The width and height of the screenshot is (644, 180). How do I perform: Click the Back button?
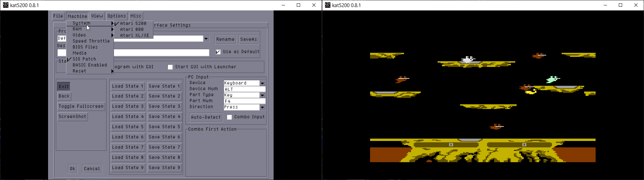click(x=64, y=96)
